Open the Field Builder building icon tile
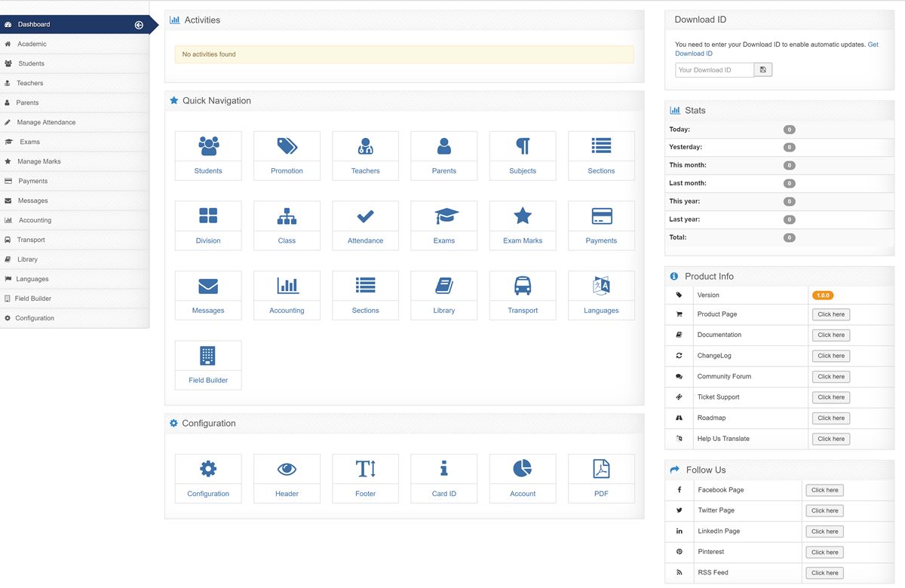 [x=208, y=355]
